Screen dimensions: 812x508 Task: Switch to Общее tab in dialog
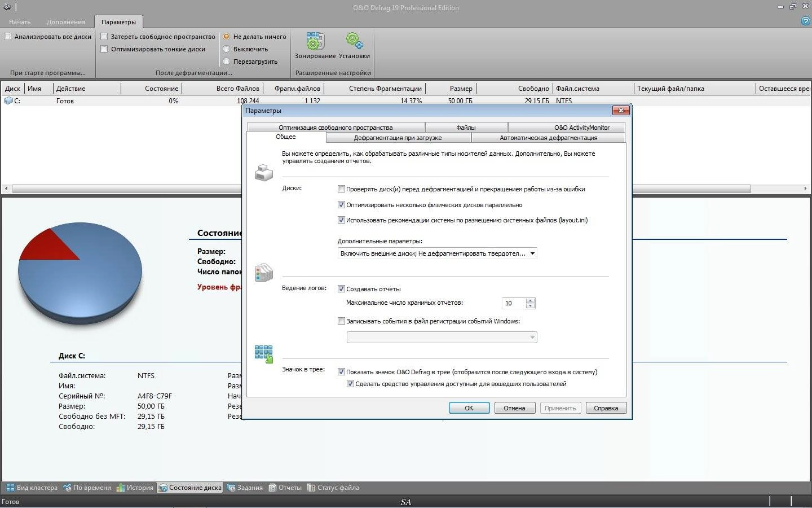[286, 137]
